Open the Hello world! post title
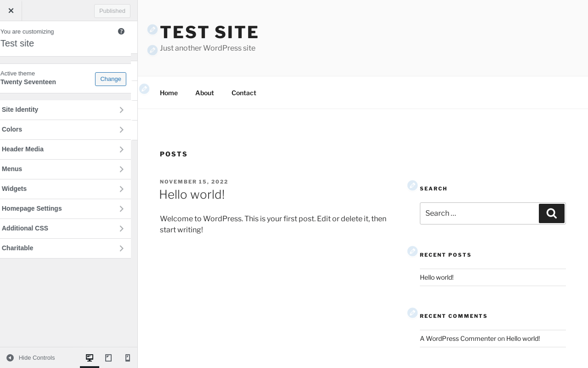 pyautogui.click(x=192, y=195)
